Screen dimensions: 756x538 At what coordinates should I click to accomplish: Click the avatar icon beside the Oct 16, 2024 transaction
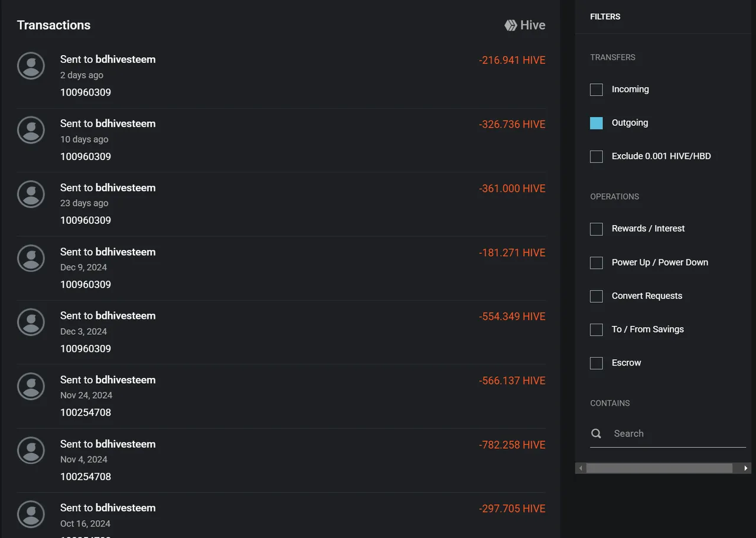tap(31, 514)
